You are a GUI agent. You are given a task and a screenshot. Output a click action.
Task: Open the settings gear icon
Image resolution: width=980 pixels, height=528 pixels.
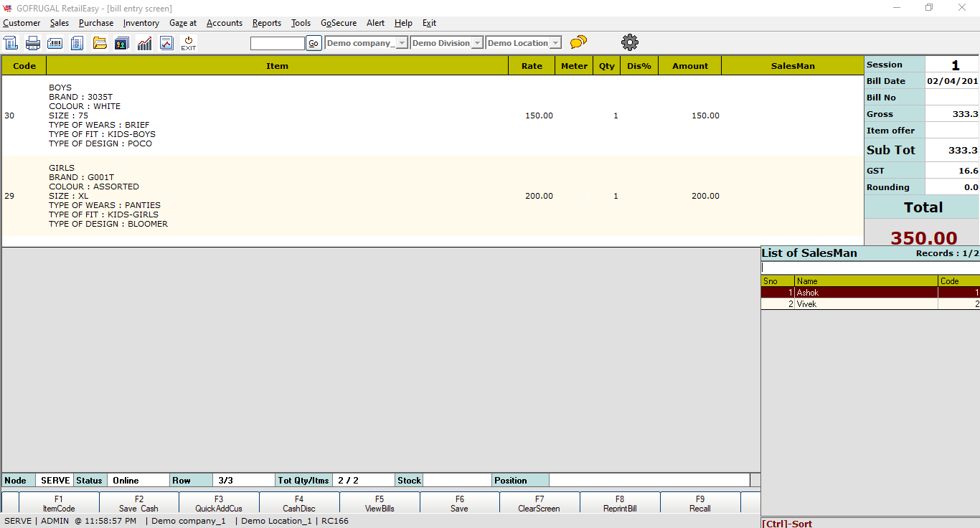pos(630,42)
